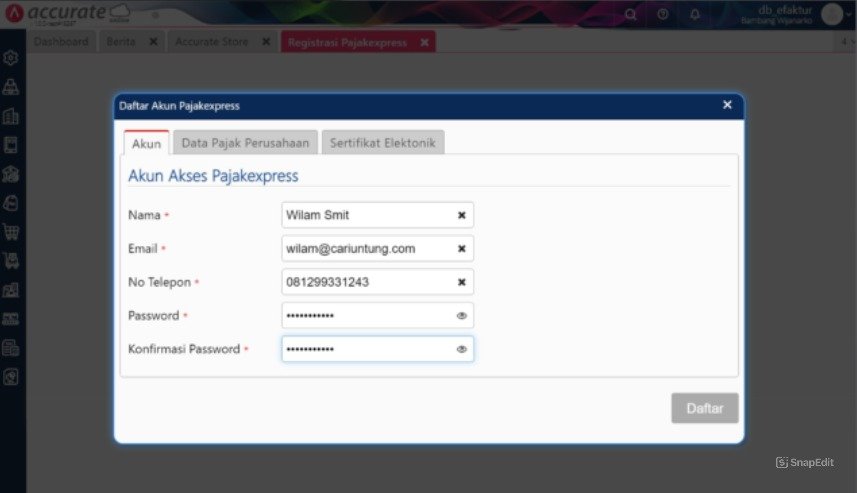The height and width of the screenshot is (493, 857).
Task: Click the Daftar button
Action: tap(705, 408)
